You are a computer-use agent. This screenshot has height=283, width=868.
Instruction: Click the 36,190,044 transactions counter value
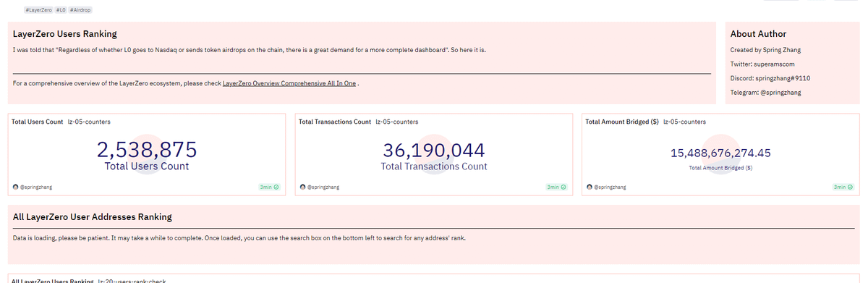click(434, 150)
